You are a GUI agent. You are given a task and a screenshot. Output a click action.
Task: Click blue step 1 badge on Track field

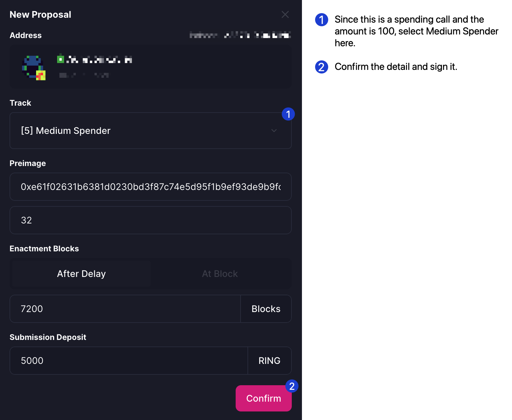coord(288,114)
